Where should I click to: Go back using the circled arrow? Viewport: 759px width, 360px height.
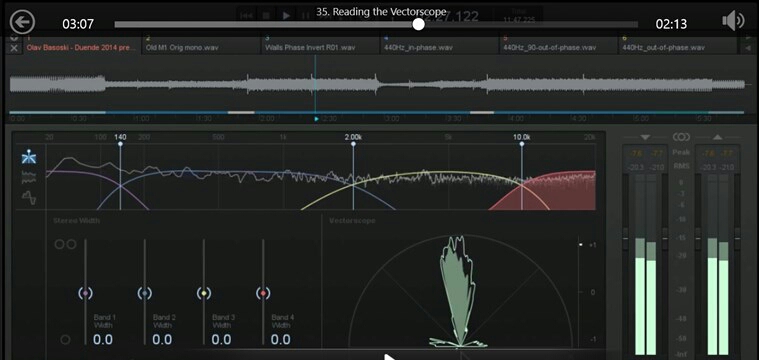22,22
